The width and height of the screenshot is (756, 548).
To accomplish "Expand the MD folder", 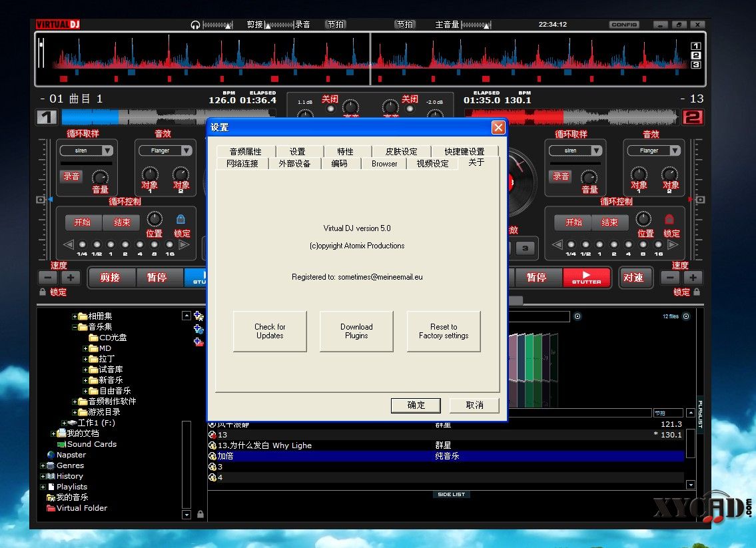I will pos(85,348).
